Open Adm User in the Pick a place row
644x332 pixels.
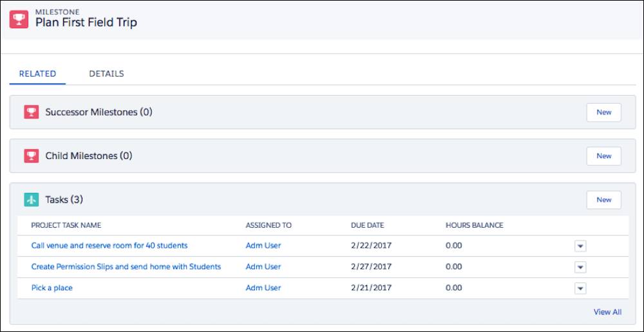(263, 288)
